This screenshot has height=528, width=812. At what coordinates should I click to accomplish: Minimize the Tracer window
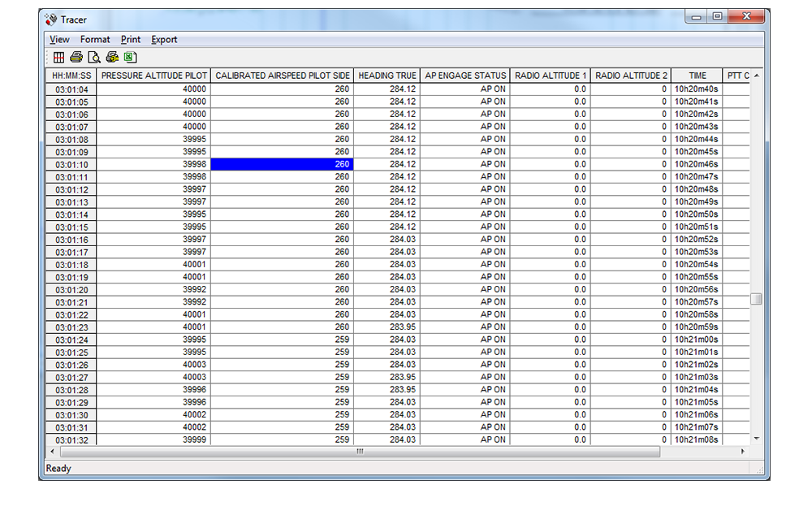696,17
